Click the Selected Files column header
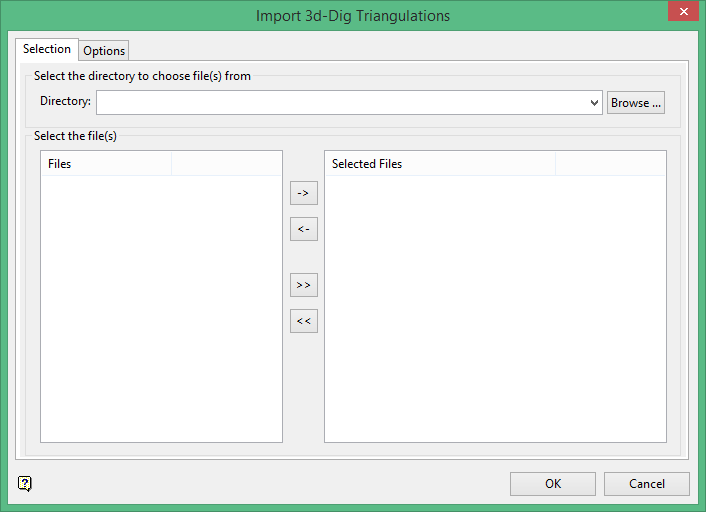Screen dimensions: 706x512 (440, 164)
